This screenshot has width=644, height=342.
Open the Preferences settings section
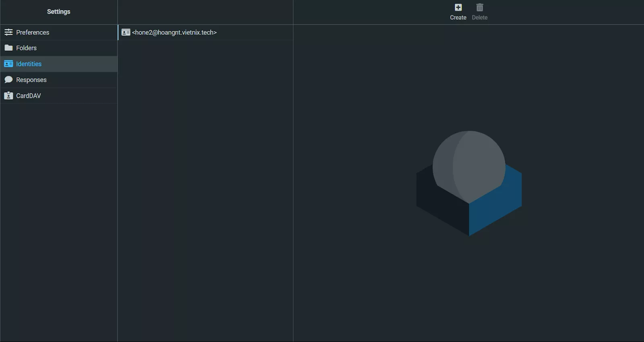33,32
